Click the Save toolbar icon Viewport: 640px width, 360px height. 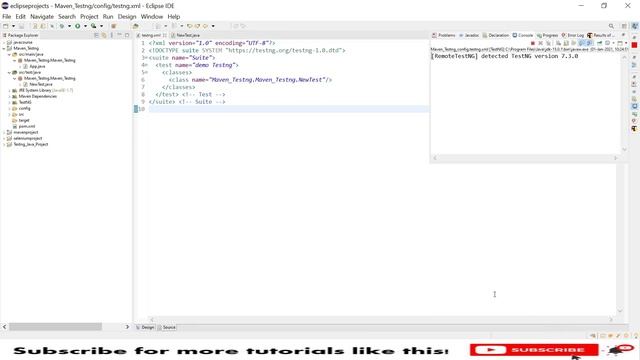click(21, 26)
